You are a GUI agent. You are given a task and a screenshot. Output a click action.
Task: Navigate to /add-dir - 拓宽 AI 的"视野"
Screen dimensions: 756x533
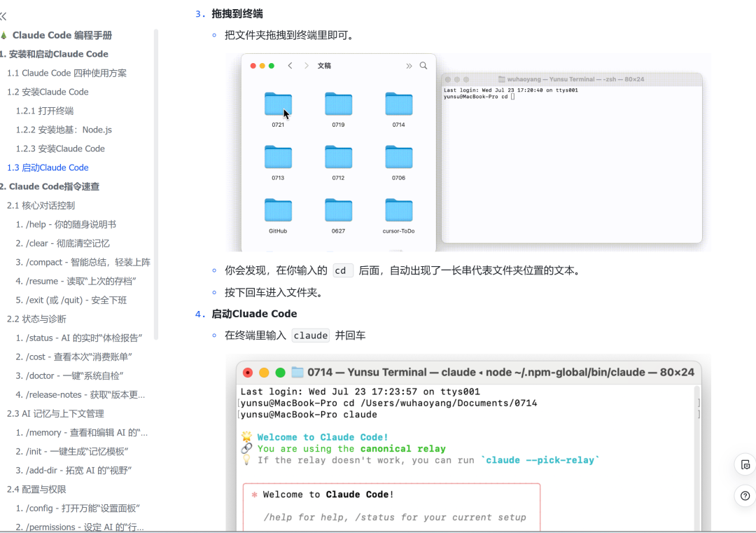click(x=73, y=470)
